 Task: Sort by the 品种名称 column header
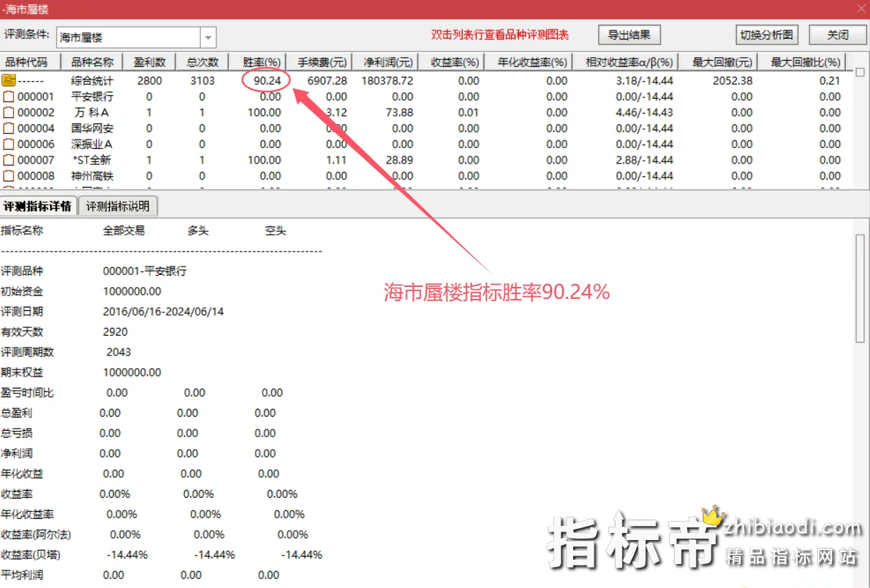92,62
